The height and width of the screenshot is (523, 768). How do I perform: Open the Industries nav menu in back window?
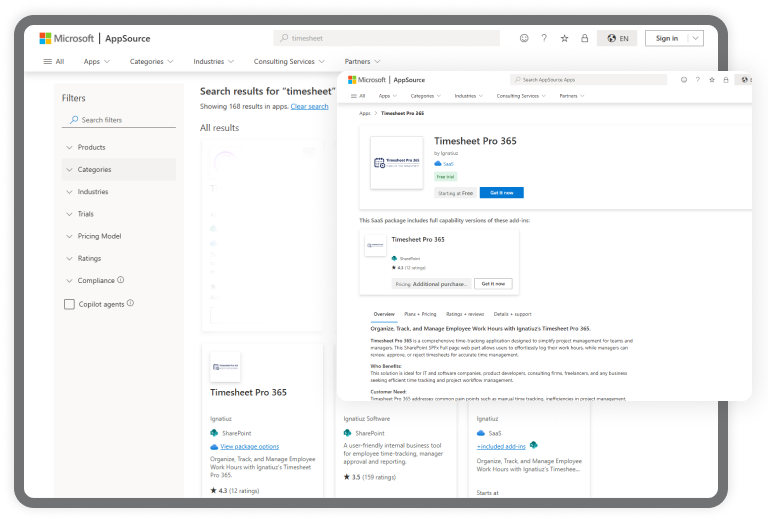point(214,62)
